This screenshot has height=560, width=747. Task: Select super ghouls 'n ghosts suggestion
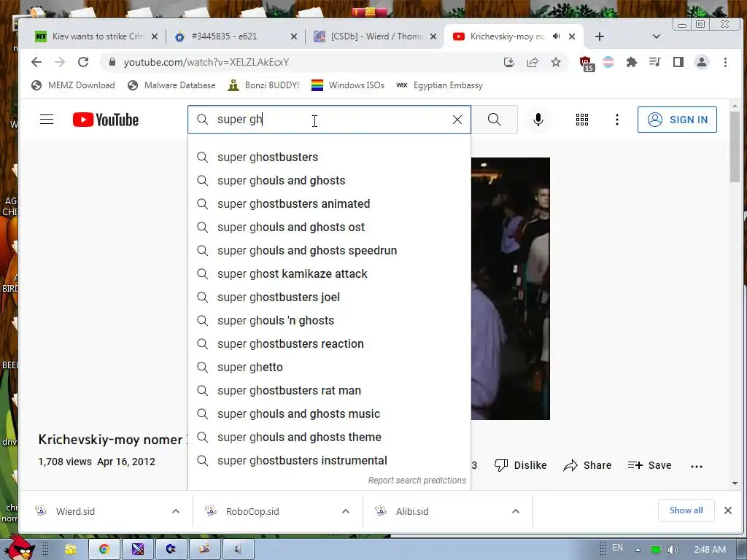point(329,321)
